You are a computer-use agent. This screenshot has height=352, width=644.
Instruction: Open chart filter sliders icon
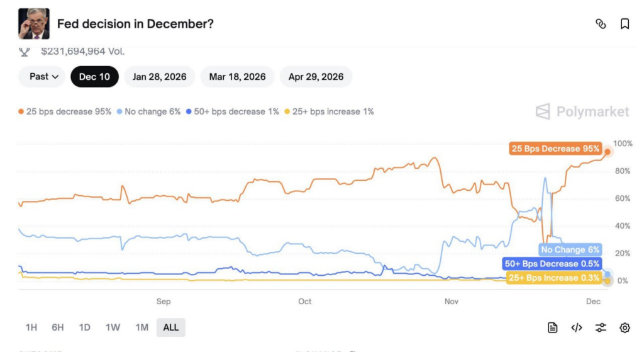coord(601,327)
